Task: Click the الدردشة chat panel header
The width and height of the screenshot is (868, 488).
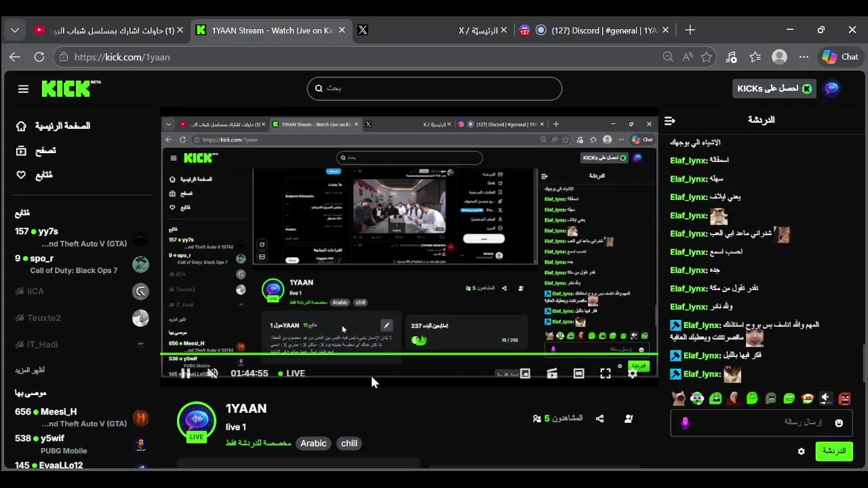Action: 761,120
